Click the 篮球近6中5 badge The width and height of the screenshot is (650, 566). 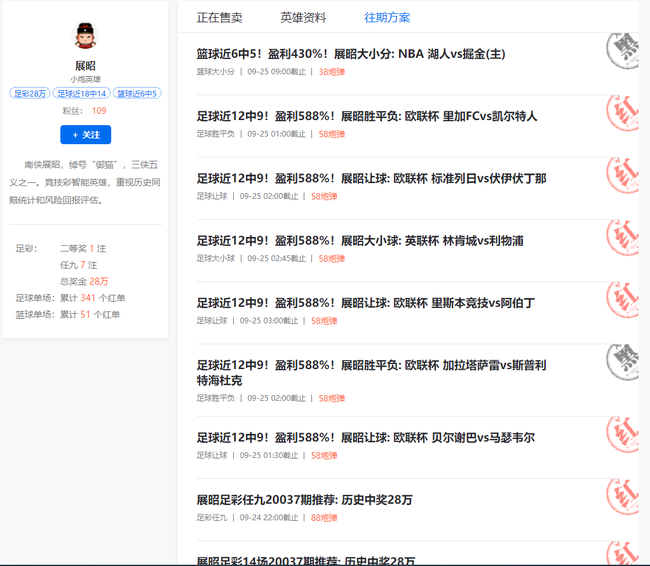[x=137, y=93]
